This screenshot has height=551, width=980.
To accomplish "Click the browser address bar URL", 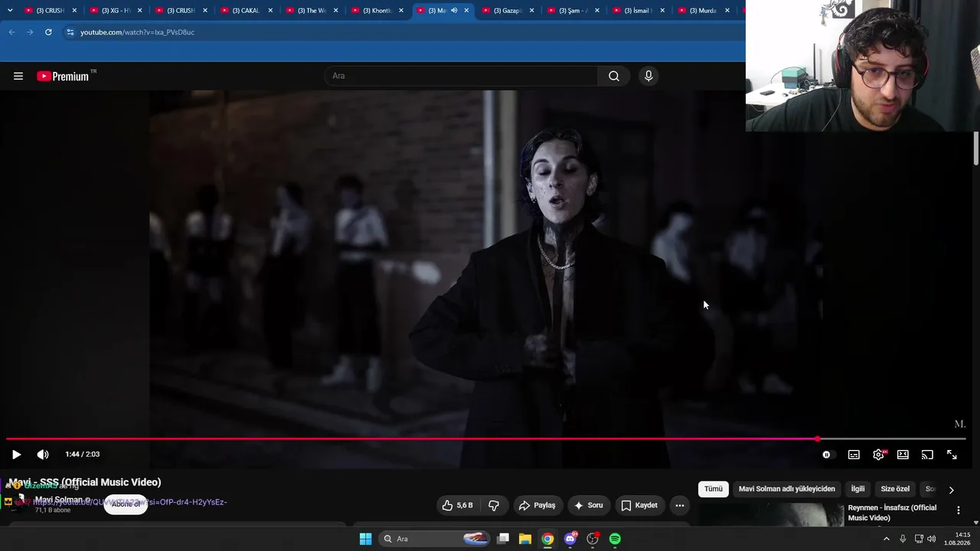I will click(138, 32).
